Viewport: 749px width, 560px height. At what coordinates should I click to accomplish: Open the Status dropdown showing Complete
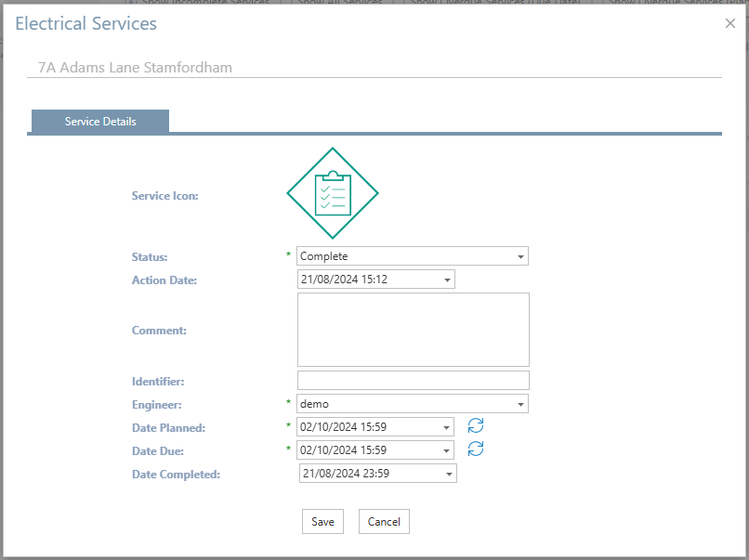(519, 256)
